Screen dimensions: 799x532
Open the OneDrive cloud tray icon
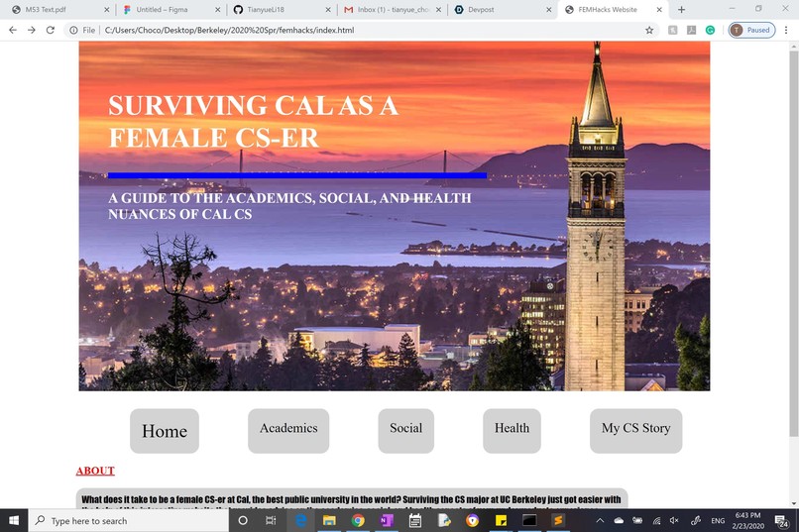point(619,520)
